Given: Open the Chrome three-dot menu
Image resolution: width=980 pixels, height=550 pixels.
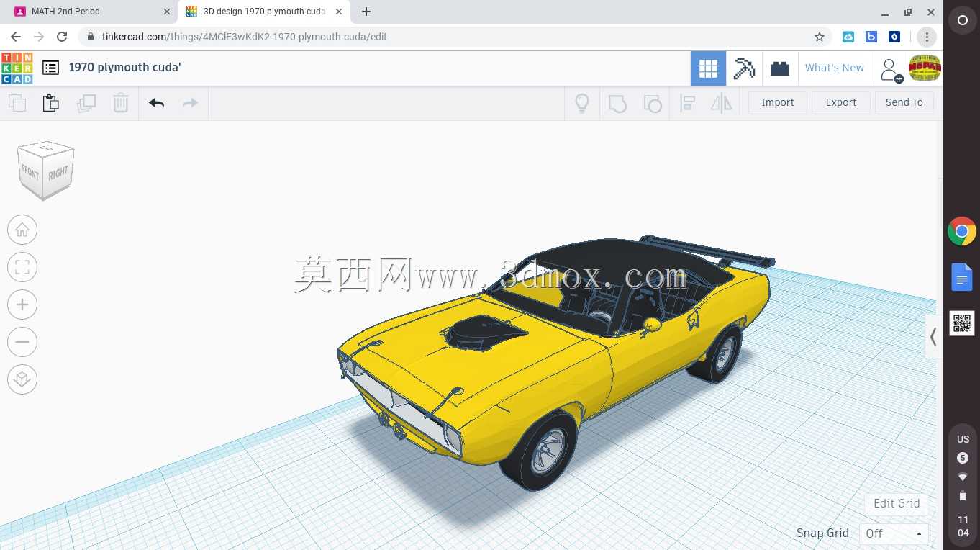Looking at the screenshot, I should (927, 37).
